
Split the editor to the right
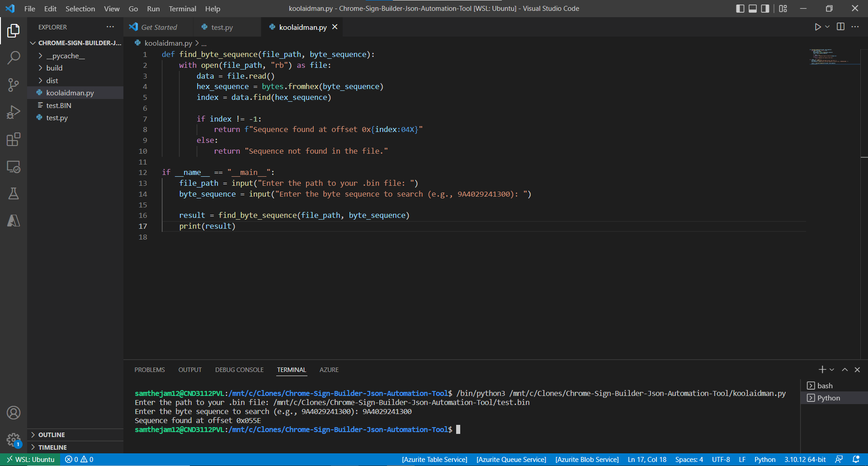(x=840, y=27)
